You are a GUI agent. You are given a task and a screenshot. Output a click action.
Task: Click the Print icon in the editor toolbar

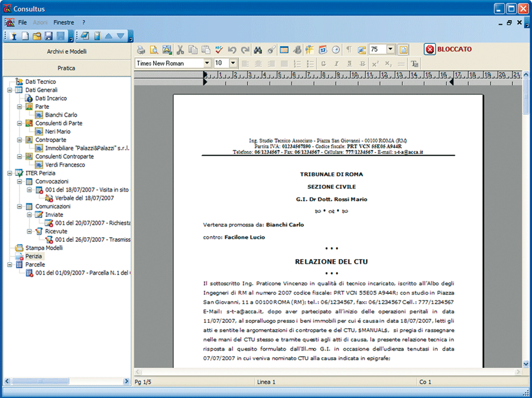pos(141,50)
